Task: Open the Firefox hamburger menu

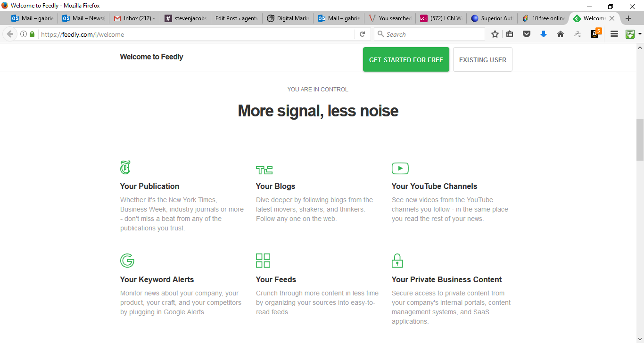Action: pos(614,34)
